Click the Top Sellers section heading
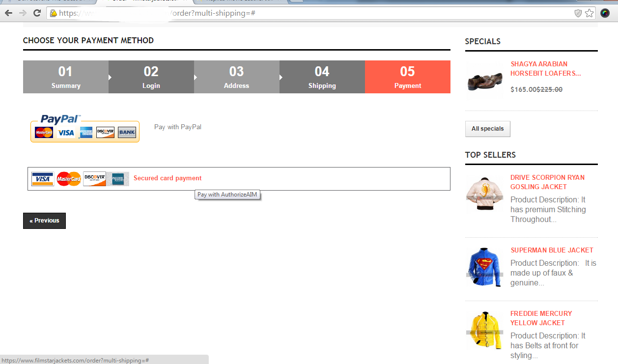The width and height of the screenshot is (618, 364). pyautogui.click(x=490, y=155)
